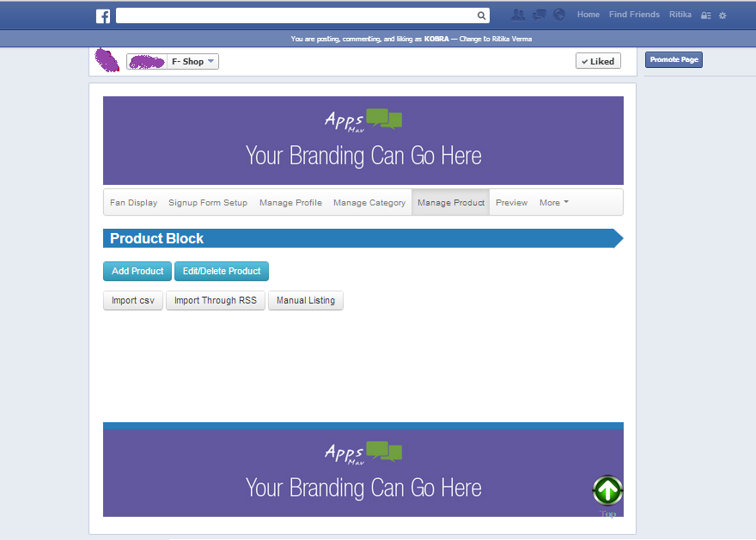756x540 pixels.
Task: Click the Import csv button
Action: [x=133, y=301]
